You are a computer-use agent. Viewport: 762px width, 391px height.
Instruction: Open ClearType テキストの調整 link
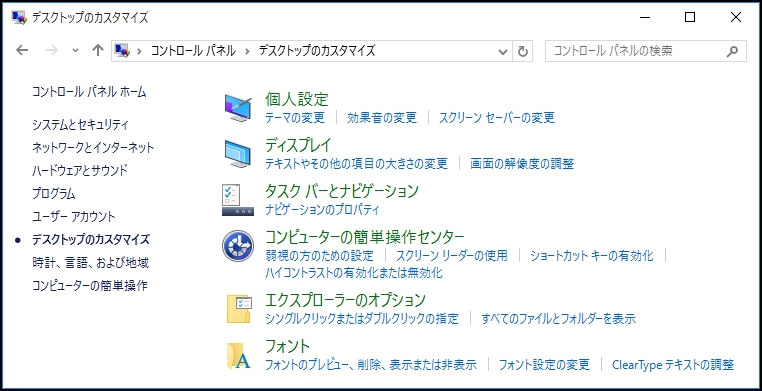(x=673, y=365)
